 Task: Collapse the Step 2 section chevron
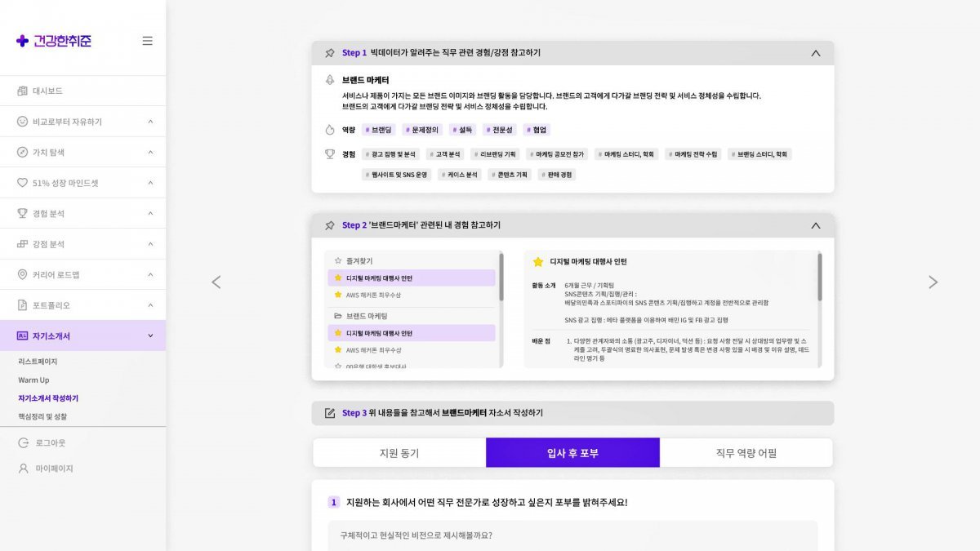tap(815, 227)
